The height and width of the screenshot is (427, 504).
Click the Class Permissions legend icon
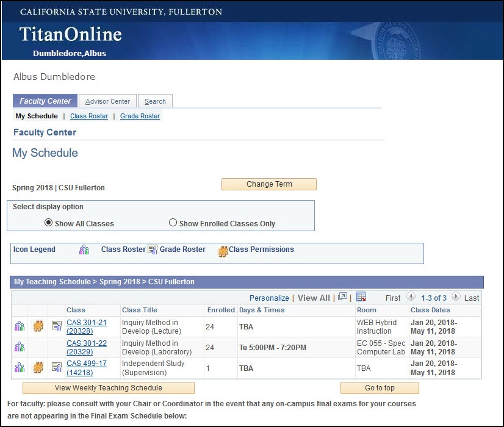pyautogui.click(x=223, y=251)
